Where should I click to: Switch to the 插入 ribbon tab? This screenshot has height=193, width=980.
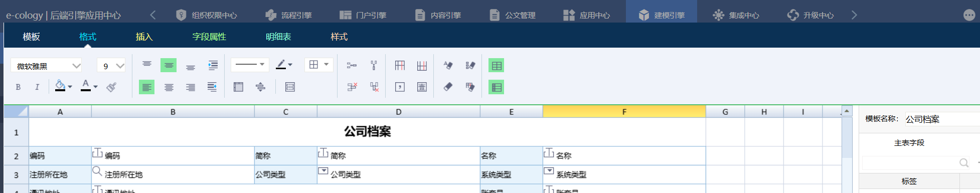click(x=144, y=37)
